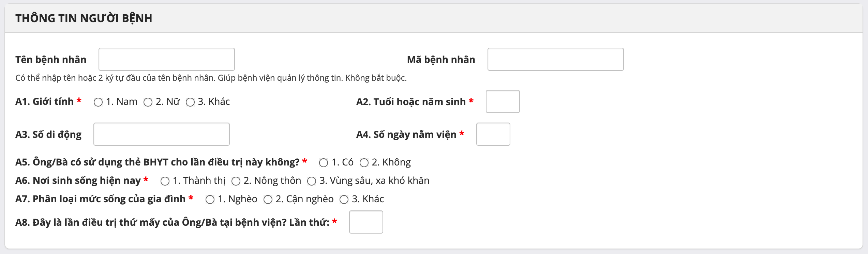Focus the Mã bệnh nhân text box
This screenshot has width=868, height=254.
555,59
